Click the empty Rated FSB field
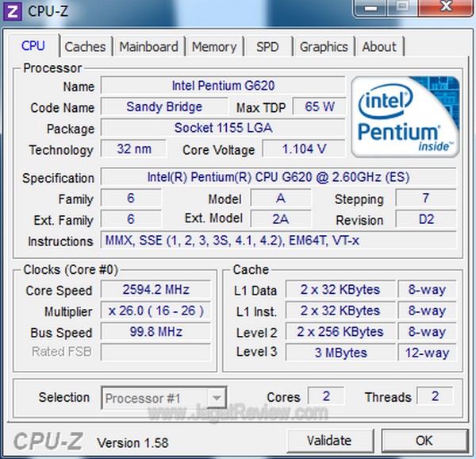476x459 pixels. (x=155, y=353)
